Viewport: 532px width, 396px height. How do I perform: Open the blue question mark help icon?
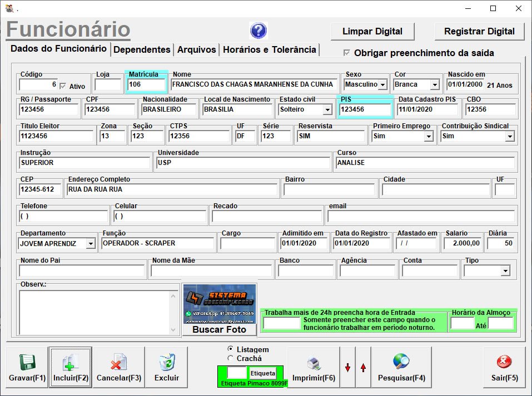(258, 31)
